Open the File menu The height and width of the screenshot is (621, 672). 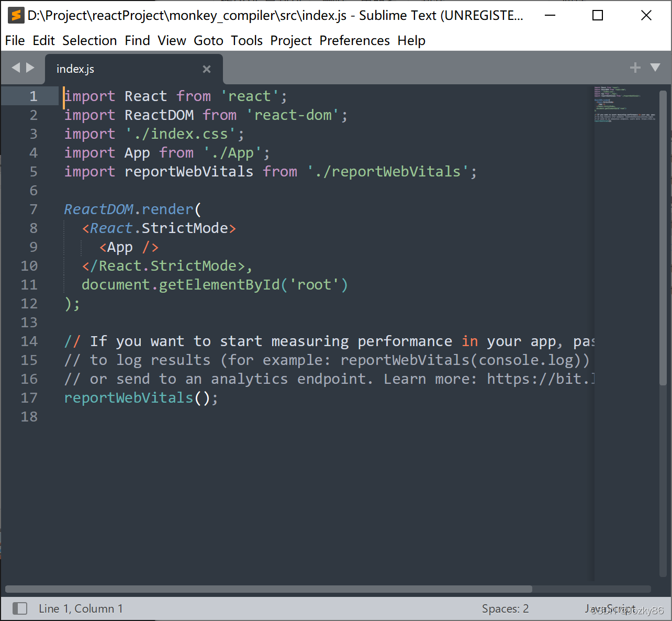coord(15,40)
